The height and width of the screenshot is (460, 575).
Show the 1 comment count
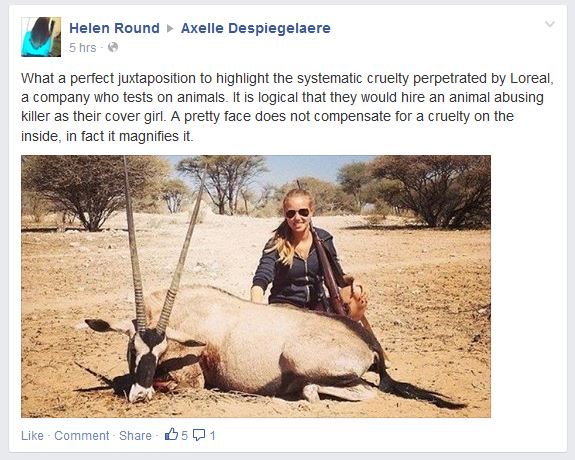point(212,435)
